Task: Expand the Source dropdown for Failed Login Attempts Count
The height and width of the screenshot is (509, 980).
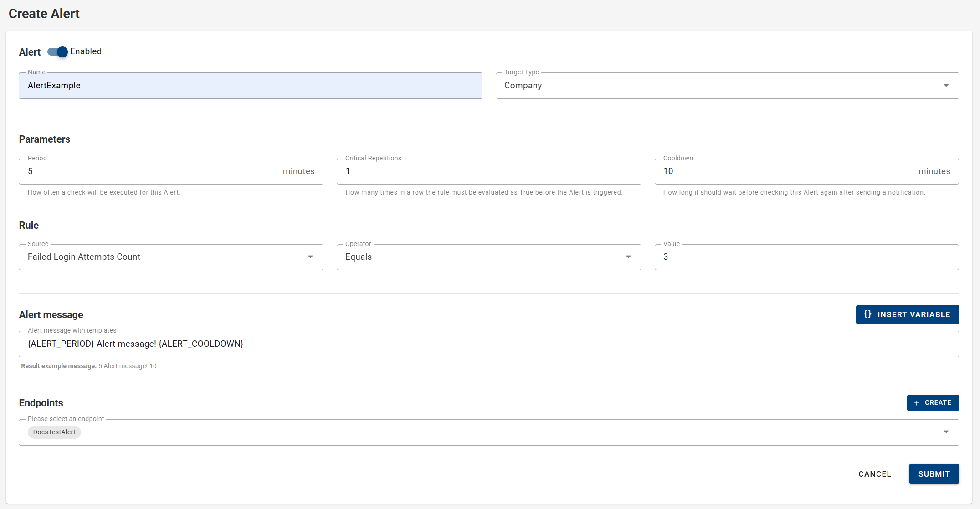Action: click(311, 257)
